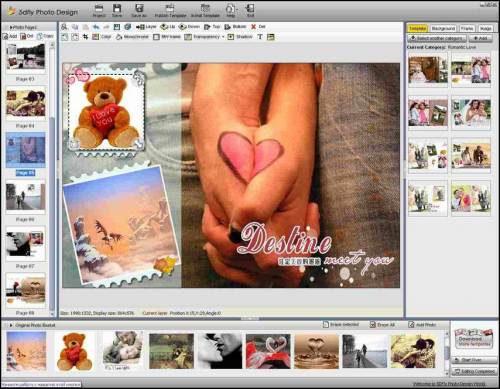The width and height of the screenshot is (500, 389).
Task: Select the flamingo heart photo in basket
Action: tap(268, 351)
